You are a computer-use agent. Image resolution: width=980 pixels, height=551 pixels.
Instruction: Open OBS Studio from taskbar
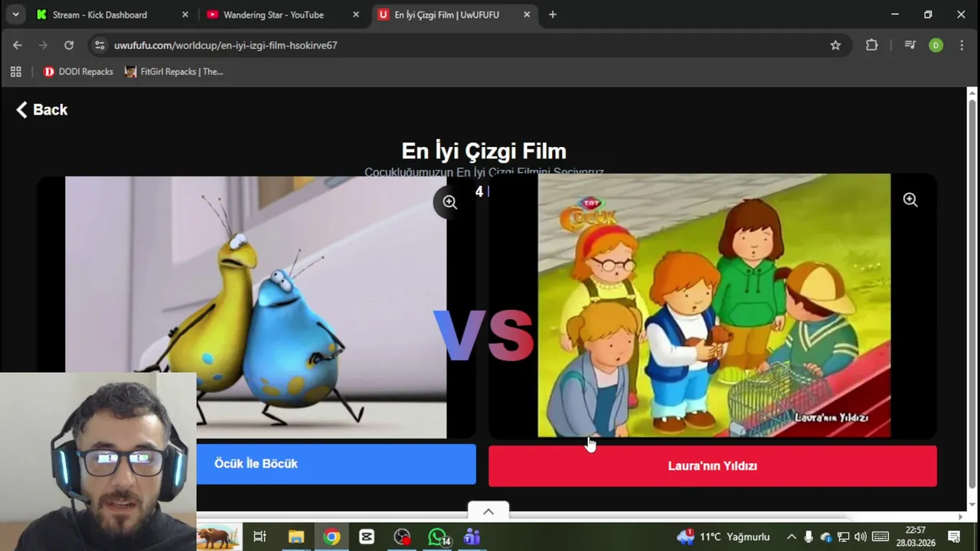402,537
